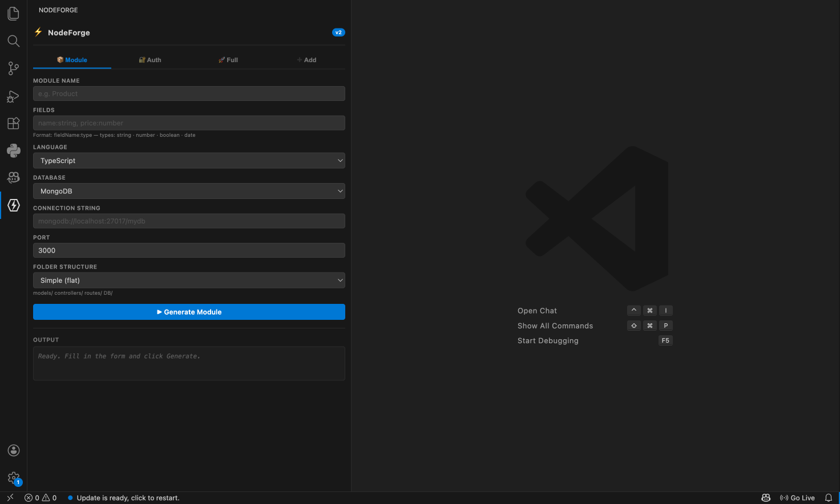Click the field format hint text
Screen dimensions: 840x504
point(114,135)
